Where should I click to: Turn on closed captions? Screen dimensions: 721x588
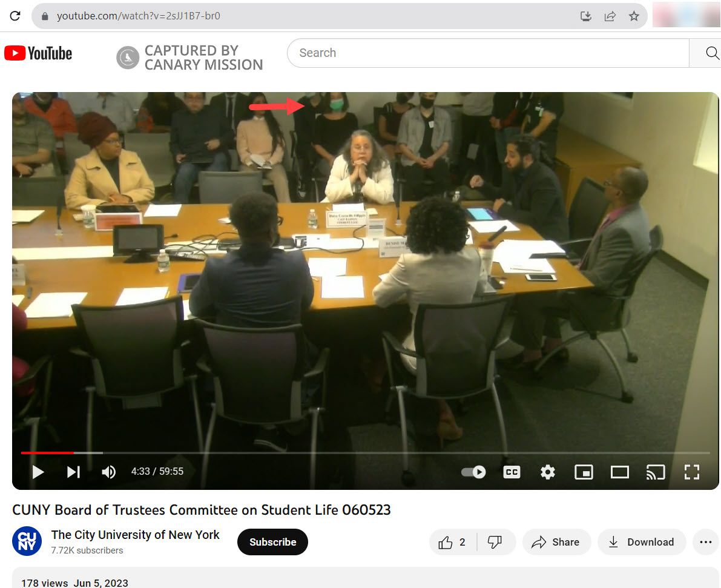[512, 472]
